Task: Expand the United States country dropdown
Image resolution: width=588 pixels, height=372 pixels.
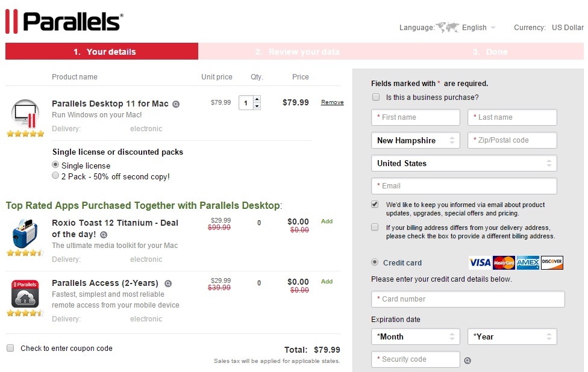Action: (x=464, y=163)
